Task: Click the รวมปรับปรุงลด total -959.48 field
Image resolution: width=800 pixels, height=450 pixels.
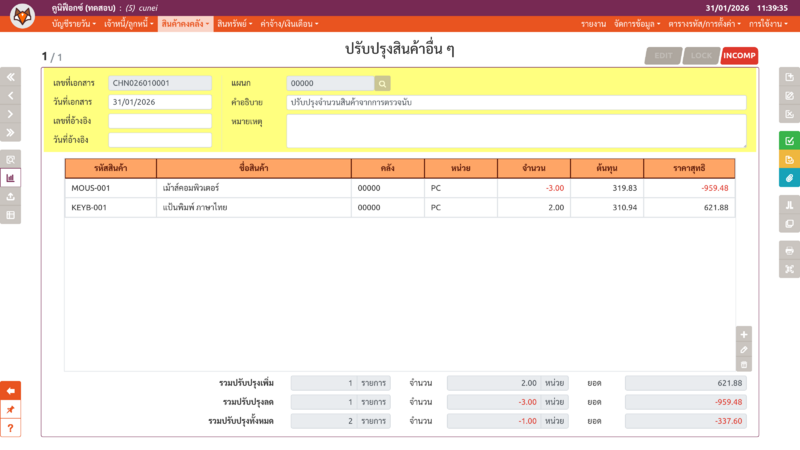Action: [x=686, y=402]
